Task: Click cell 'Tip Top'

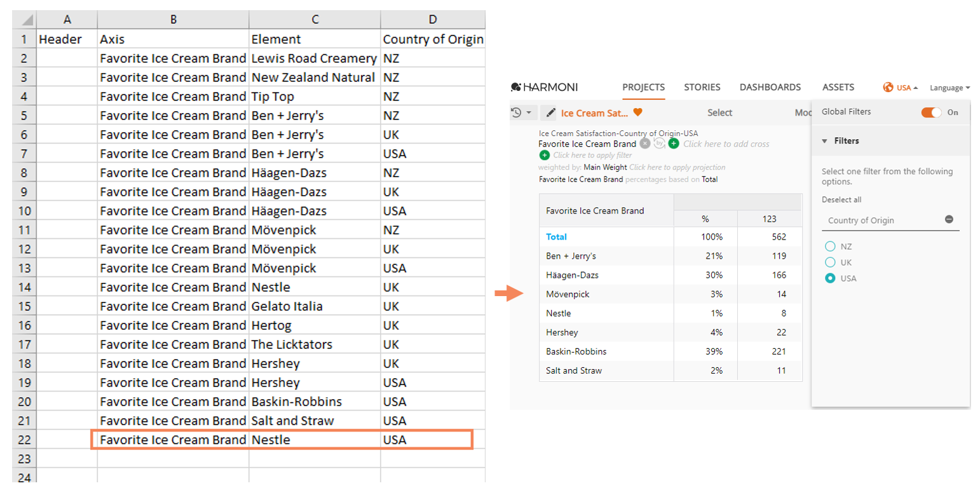Action: (315, 97)
